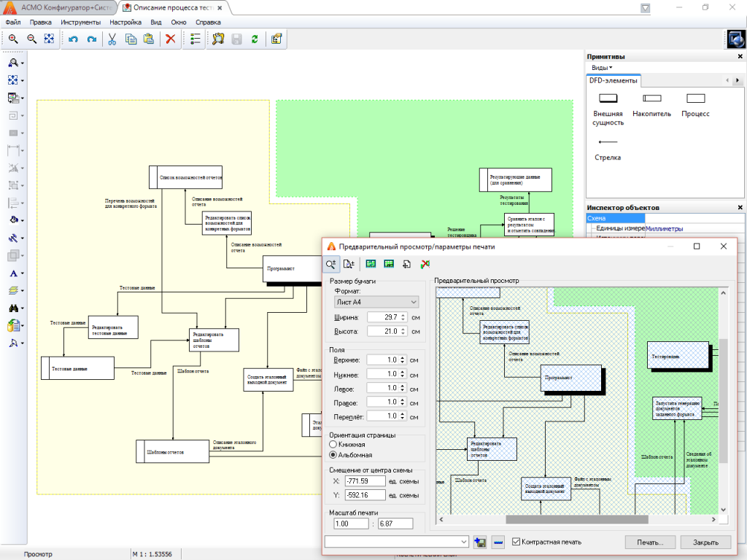Screen dimensions: 747x560
Task: Click the save preset icon in print dialog
Action: [x=479, y=542]
